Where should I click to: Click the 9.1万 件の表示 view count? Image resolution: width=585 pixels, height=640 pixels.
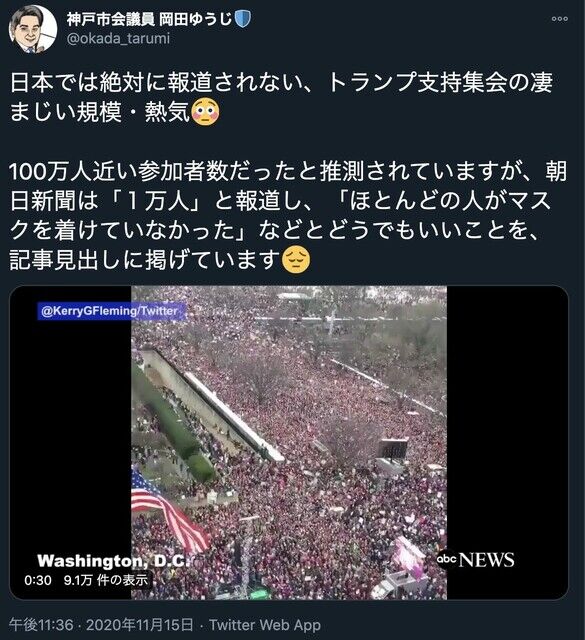106,580
